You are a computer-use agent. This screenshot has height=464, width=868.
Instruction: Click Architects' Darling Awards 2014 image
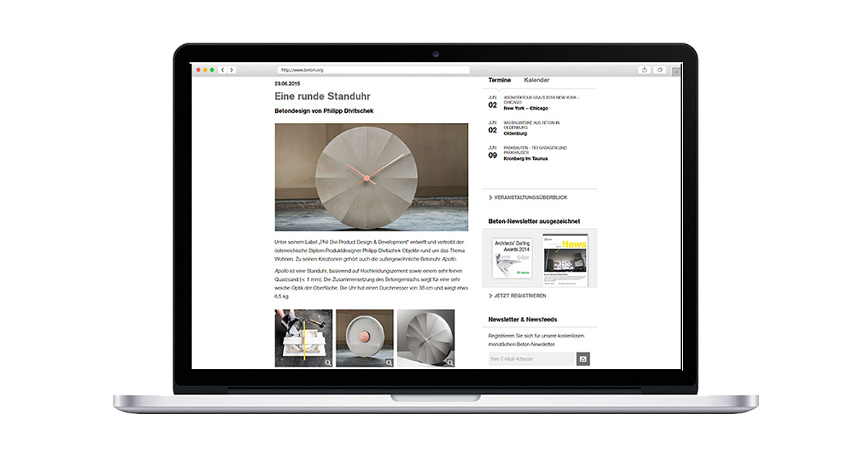tap(512, 258)
